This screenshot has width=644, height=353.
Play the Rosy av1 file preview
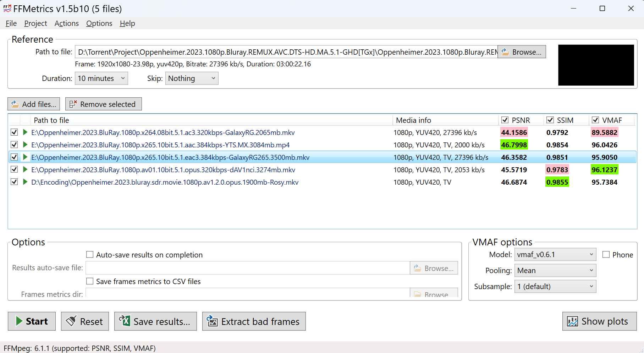[25, 182]
